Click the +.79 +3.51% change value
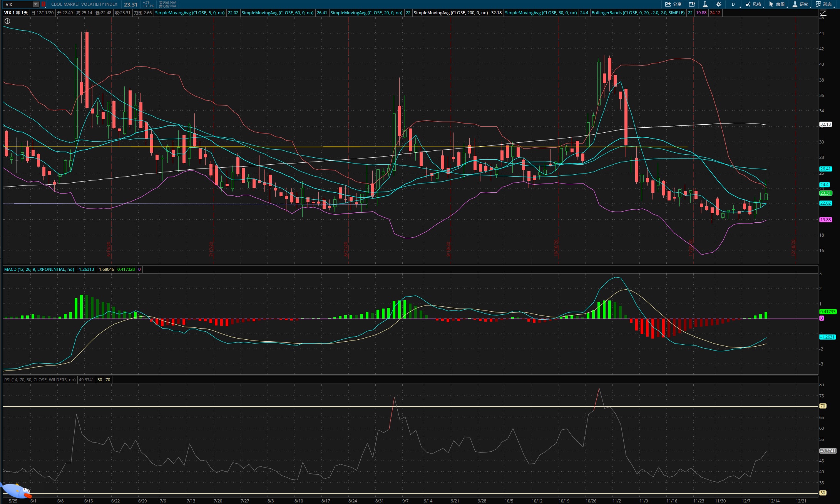The image size is (840, 504). (148, 4)
